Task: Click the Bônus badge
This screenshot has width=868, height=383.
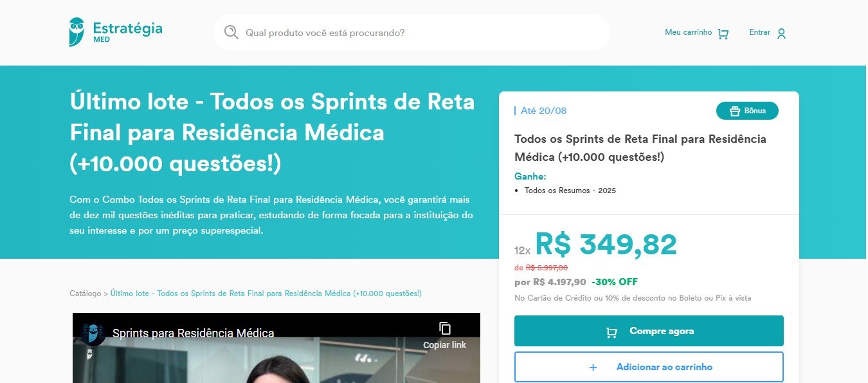Action: tap(747, 111)
